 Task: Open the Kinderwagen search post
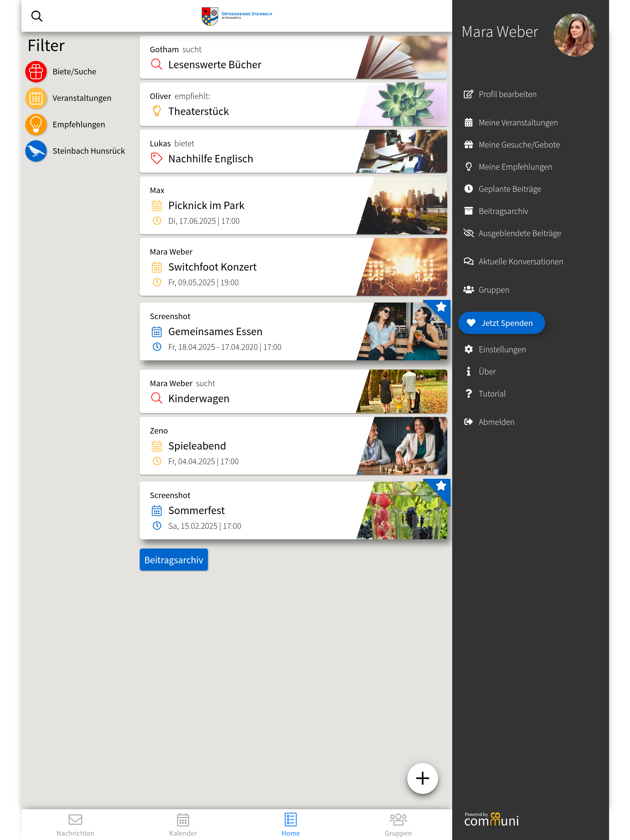point(293,391)
